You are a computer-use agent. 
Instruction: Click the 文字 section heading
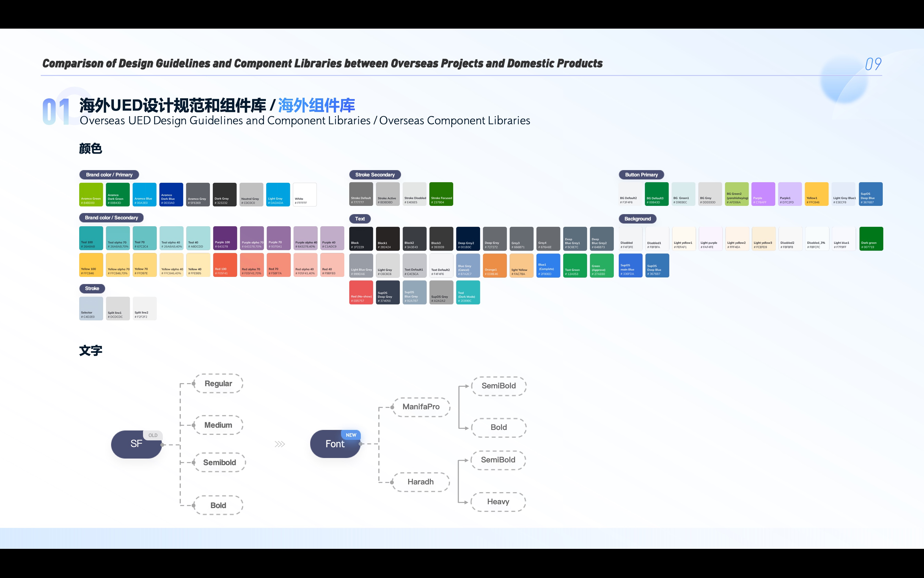(x=90, y=351)
